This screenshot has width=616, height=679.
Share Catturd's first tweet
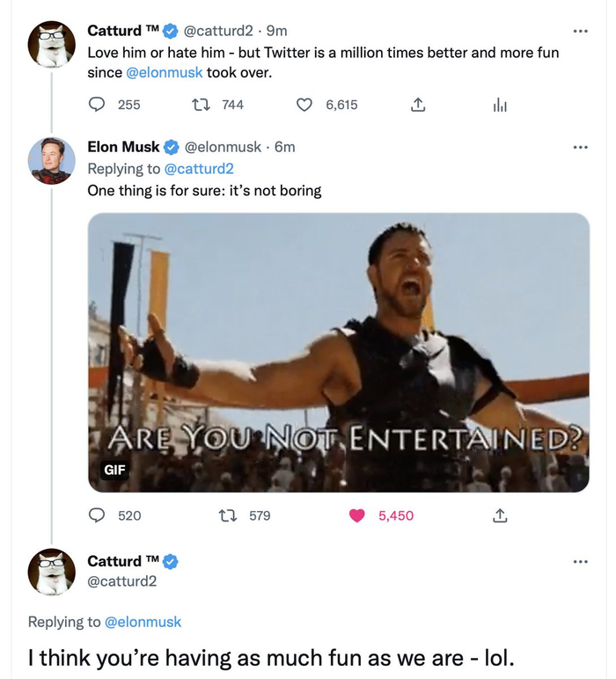[x=418, y=105]
